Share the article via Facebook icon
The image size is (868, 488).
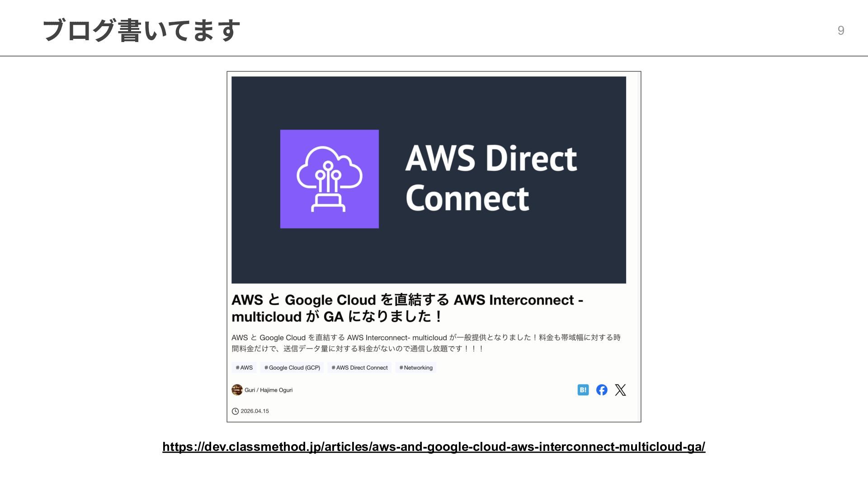coord(602,390)
